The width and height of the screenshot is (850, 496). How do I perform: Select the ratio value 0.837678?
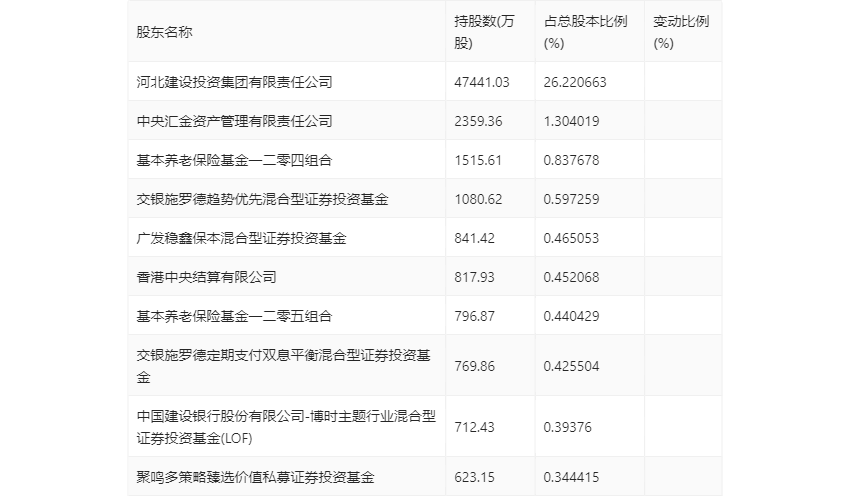coord(571,160)
